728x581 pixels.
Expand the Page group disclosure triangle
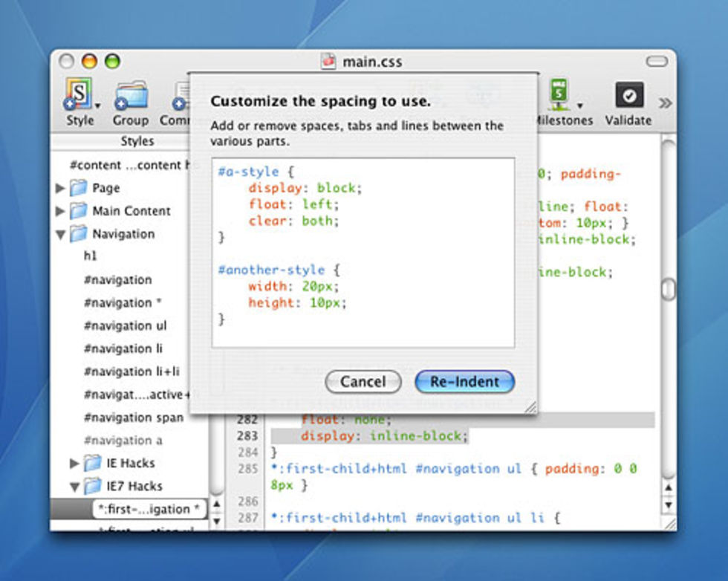(x=60, y=188)
